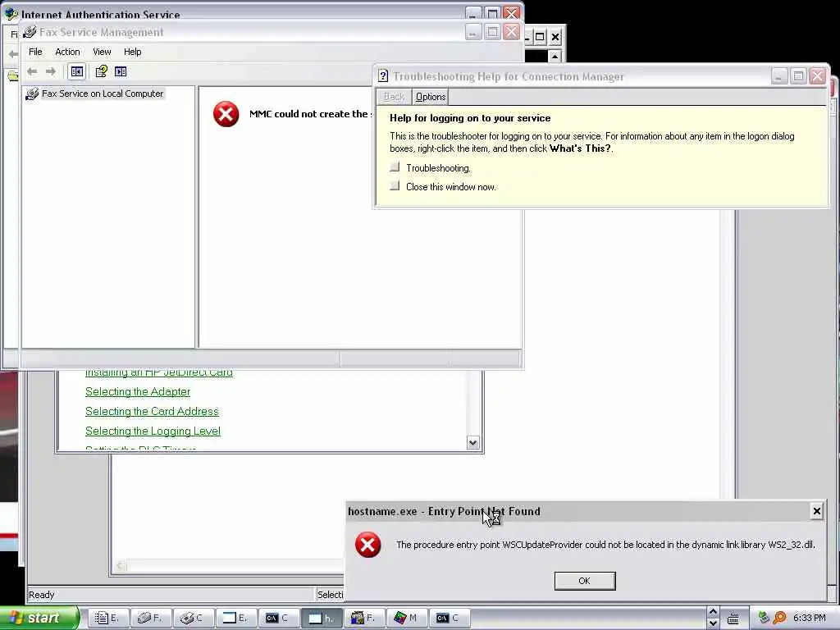
Task: Open the Selecting the Logging Level link
Action: [x=153, y=431]
